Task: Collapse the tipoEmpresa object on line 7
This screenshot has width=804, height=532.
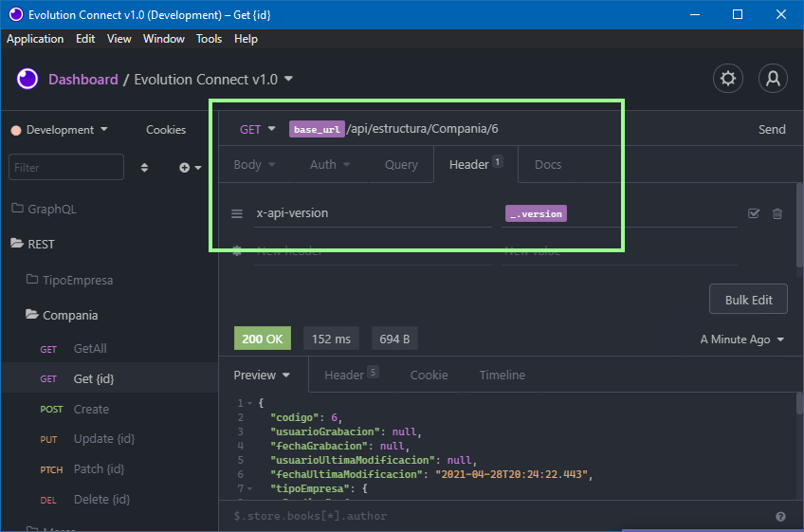Action: [249, 488]
